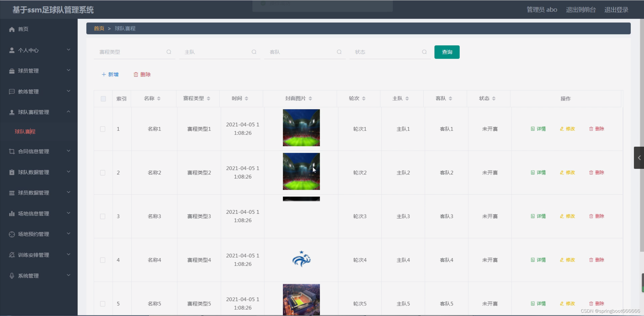The width and height of the screenshot is (644, 316).
Task: Click 修改 edit icon for row 2
Action: [x=562, y=173]
